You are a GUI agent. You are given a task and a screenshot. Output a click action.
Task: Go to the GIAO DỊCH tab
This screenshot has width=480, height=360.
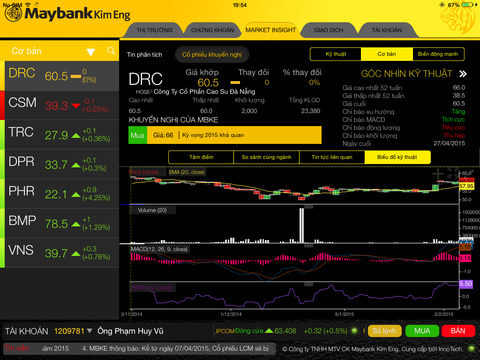(x=328, y=30)
